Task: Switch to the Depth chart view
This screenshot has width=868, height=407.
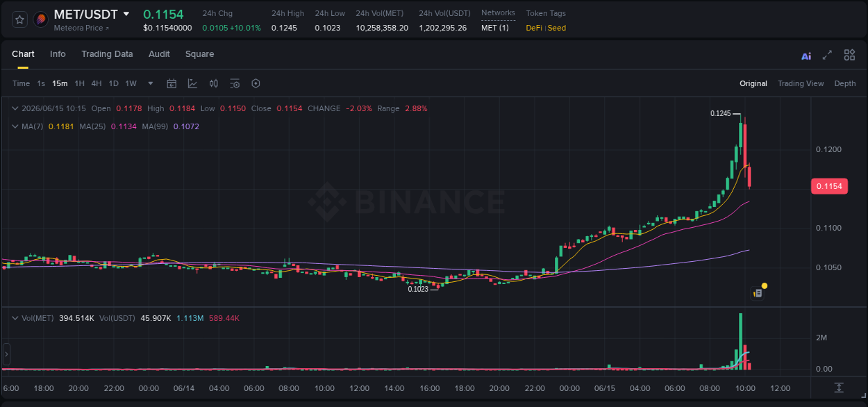Action: pyautogui.click(x=845, y=83)
